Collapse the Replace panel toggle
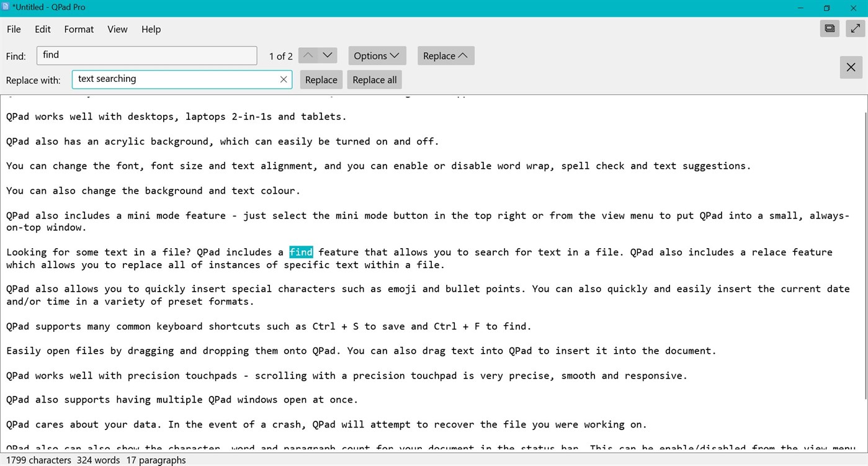 click(445, 56)
